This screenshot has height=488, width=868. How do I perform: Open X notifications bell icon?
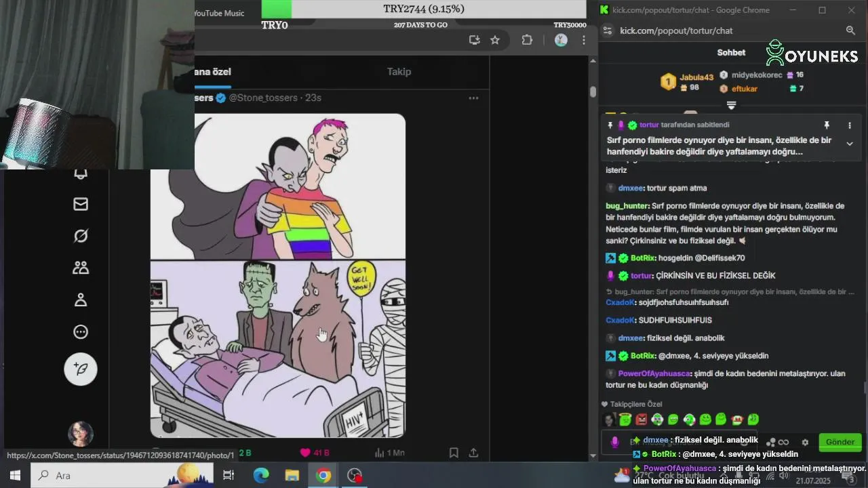81,174
